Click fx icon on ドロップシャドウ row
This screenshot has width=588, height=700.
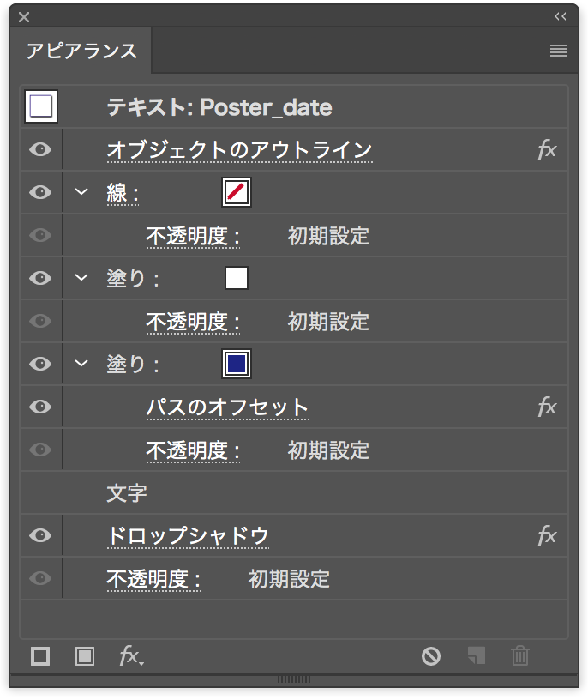pos(547,535)
